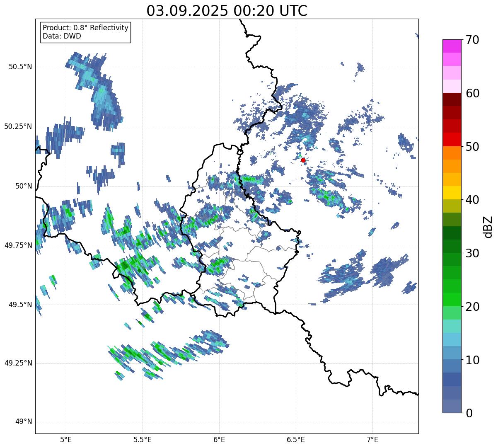Click the 49.75°N latitude label
This screenshot has width=498, height=448.
(18, 245)
